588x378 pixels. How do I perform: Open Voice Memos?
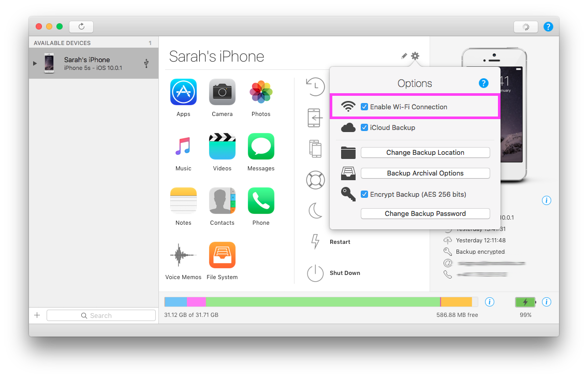[183, 255]
